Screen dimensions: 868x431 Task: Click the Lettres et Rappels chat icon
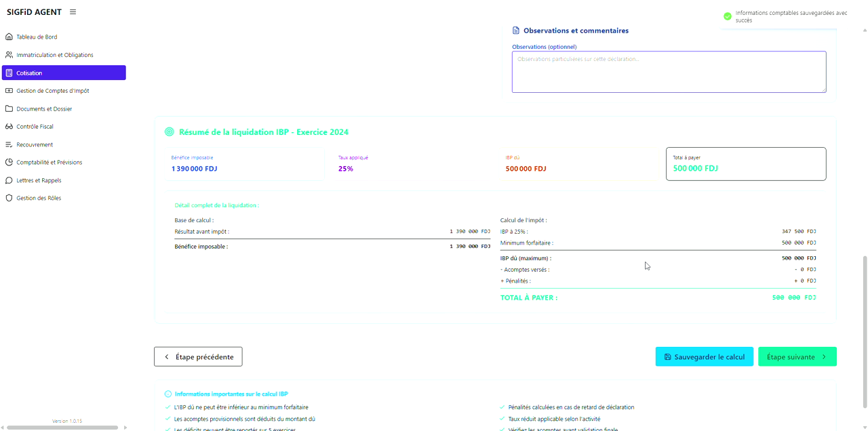pyautogui.click(x=9, y=180)
